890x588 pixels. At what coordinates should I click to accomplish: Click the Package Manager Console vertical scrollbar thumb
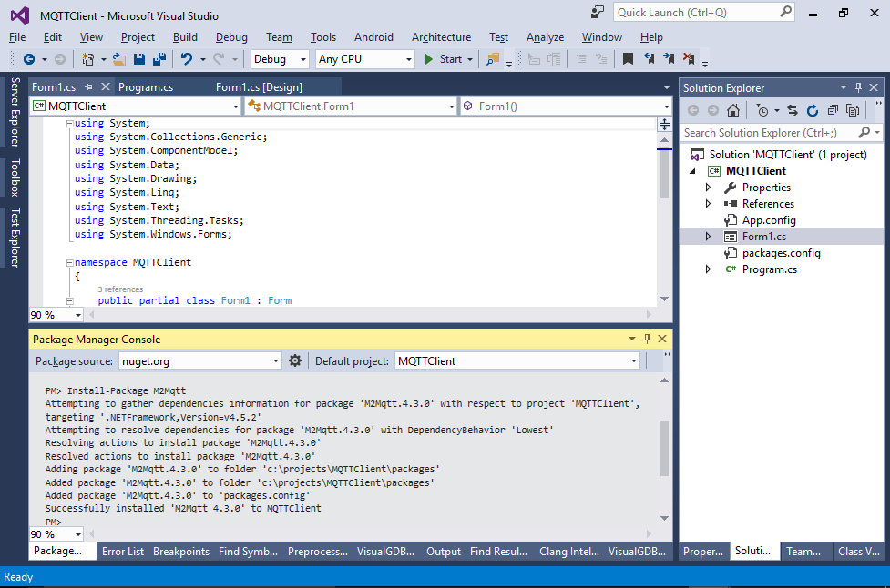point(664,448)
